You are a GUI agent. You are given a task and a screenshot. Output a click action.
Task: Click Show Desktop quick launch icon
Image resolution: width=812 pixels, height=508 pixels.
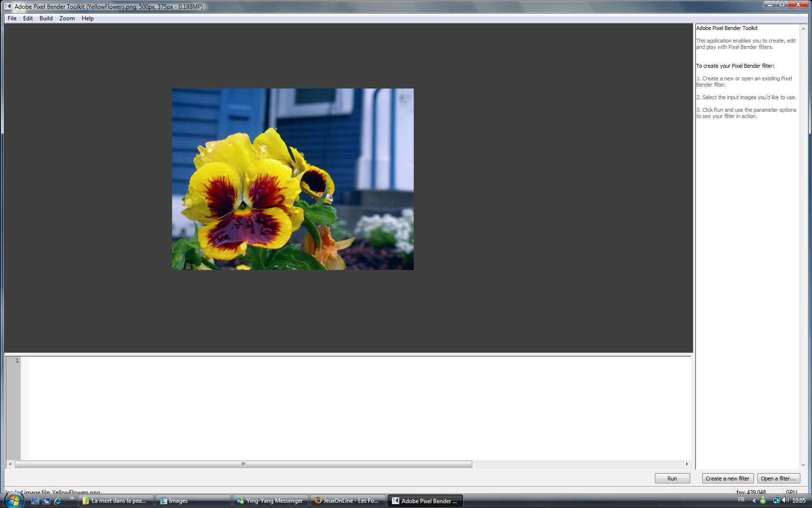[x=35, y=501]
